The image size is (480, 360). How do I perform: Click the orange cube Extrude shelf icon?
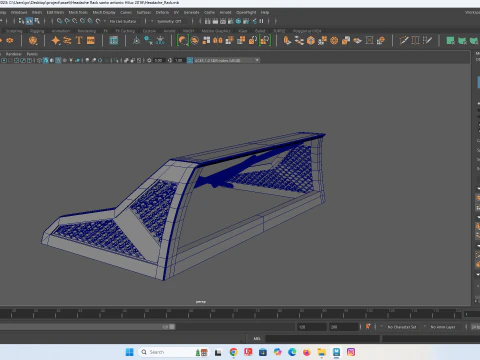click(x=311, y=41)
